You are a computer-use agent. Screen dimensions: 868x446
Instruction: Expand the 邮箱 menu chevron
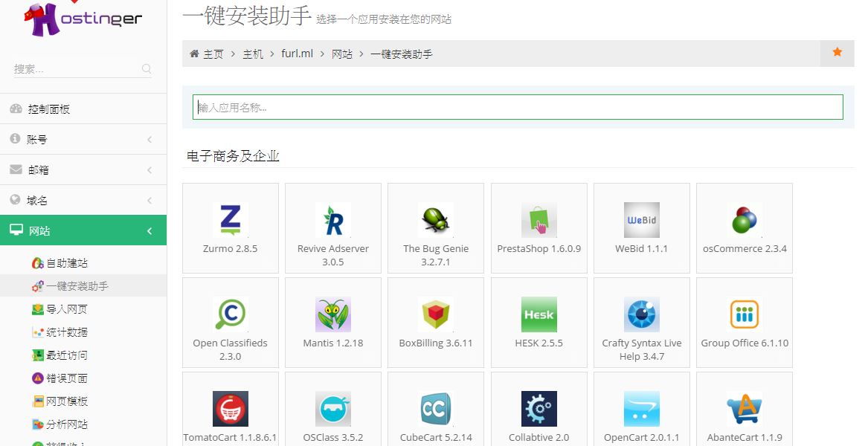pyautogui.click(x=150, y=170)
